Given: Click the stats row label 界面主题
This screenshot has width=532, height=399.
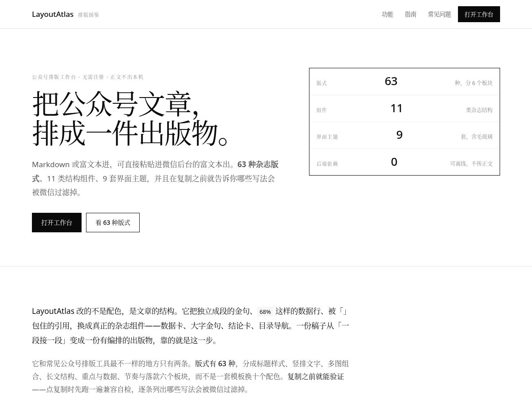Looking at the screenshot, I should click(x=327, y=137).
